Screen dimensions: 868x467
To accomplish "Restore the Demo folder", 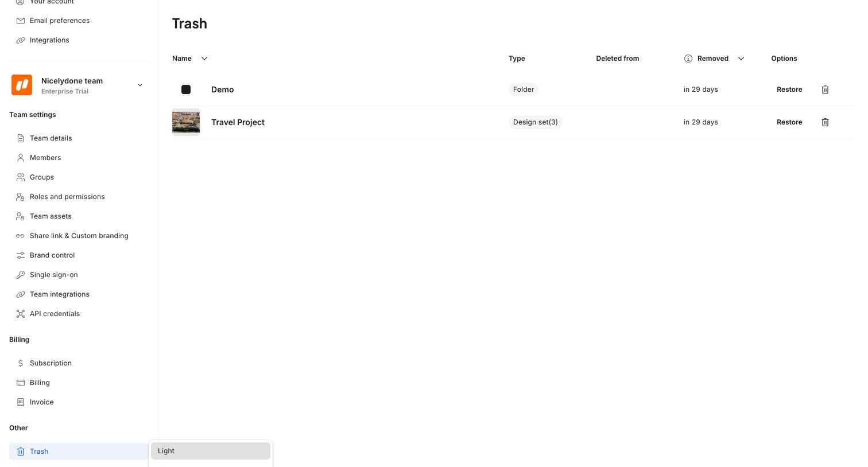I will 789,89.
